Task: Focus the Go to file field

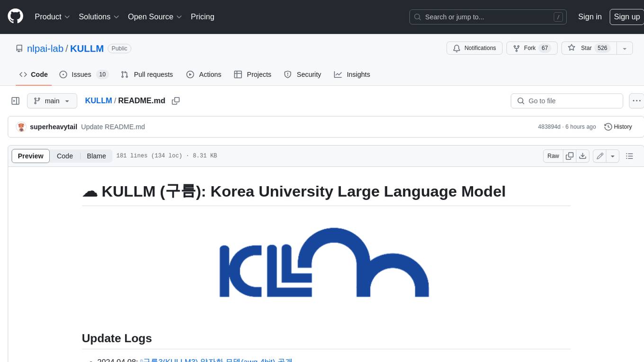Action: (x=567, y=101)
